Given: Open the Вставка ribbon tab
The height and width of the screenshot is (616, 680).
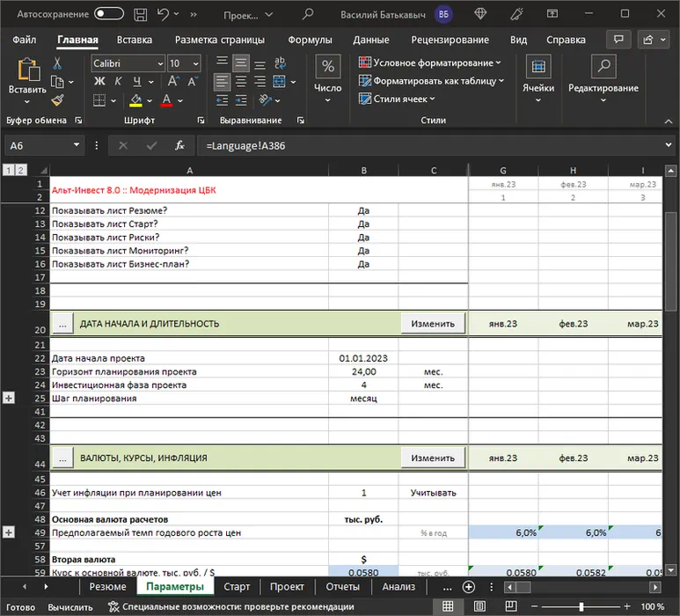Looking at the screenshot, I should coord(135,40).
